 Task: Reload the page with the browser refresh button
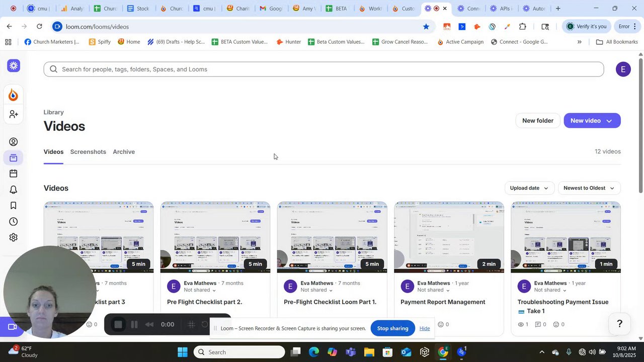(39, 27)
